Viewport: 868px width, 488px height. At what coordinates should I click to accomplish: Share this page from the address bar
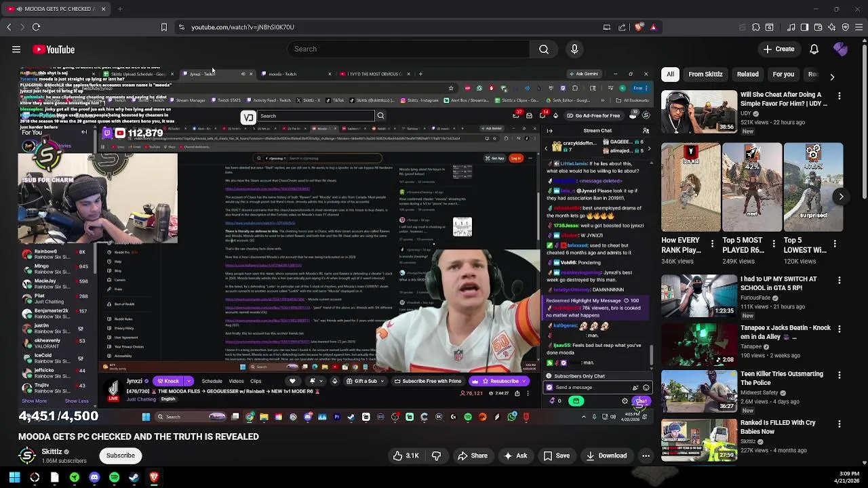click(622, 27)
